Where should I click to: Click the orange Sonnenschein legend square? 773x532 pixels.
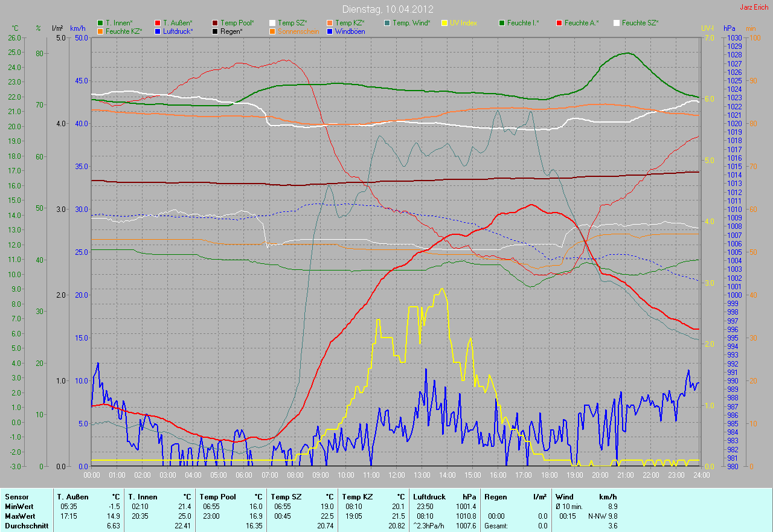[x=272, y=31]
